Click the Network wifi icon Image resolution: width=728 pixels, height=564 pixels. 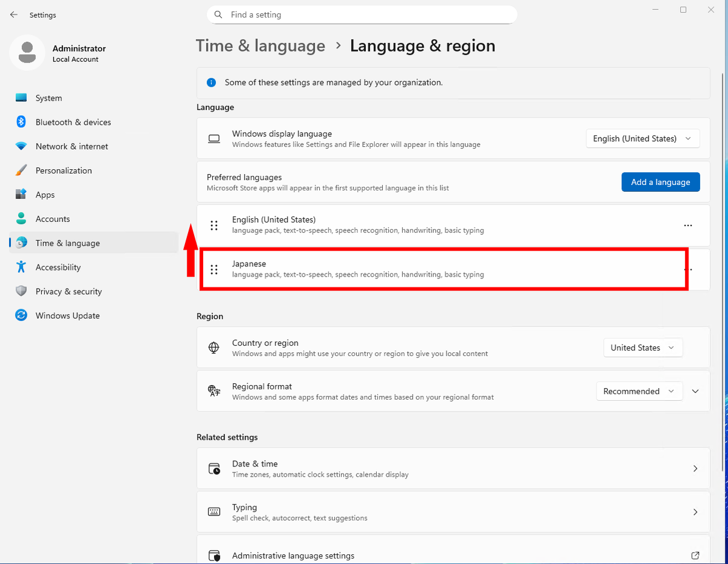(x=21, y=146)
